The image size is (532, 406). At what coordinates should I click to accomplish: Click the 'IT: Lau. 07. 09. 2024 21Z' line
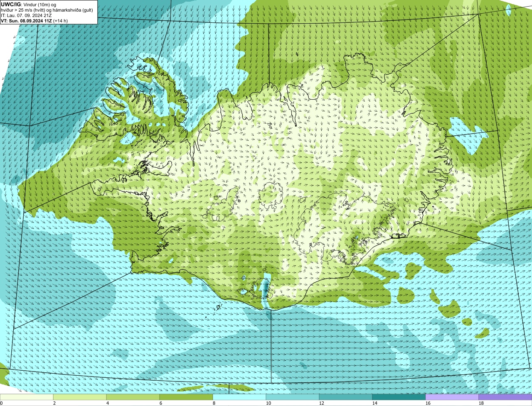pos(26,15)
